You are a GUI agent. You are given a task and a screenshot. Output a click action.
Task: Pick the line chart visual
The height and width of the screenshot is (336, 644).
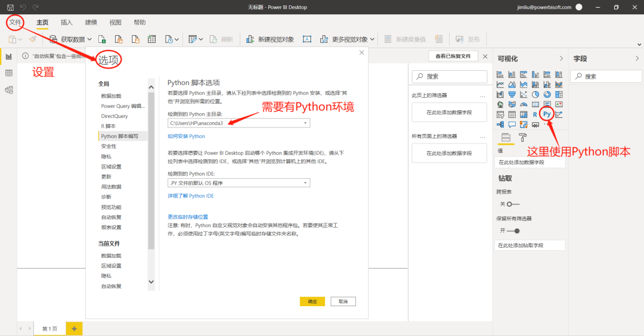pos(500,85)
